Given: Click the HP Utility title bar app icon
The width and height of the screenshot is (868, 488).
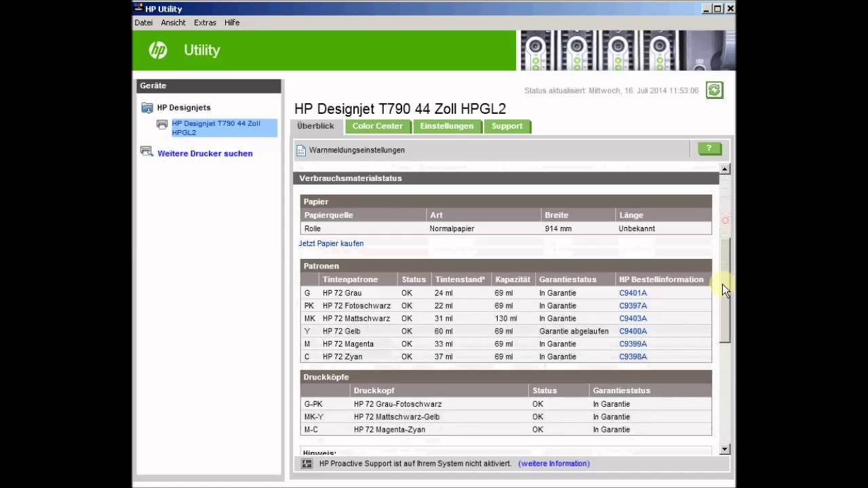Looking at the screenshot, I should coord(138,9).
